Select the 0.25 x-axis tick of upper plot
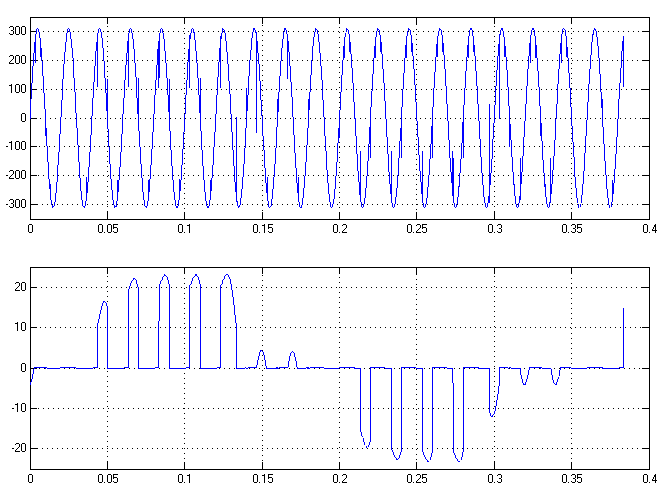669x492 pixels. 417,229
